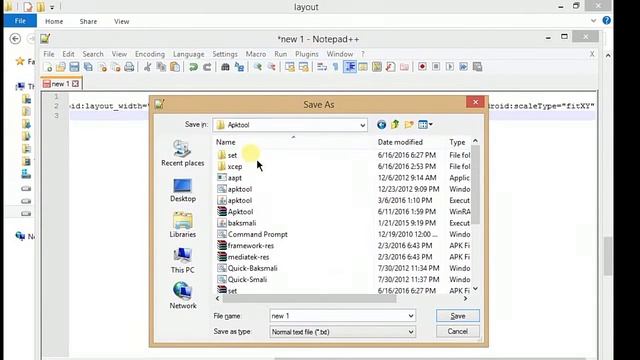The width and height of the screenshot is (640, 360).
Task: Open the Save in Apktool folder dropdown
Action: coord(362,125)
